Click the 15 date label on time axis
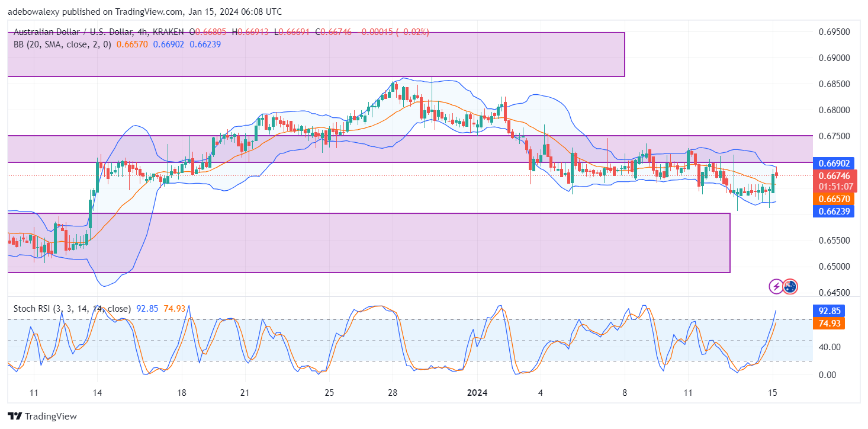 tap(772, 393)
